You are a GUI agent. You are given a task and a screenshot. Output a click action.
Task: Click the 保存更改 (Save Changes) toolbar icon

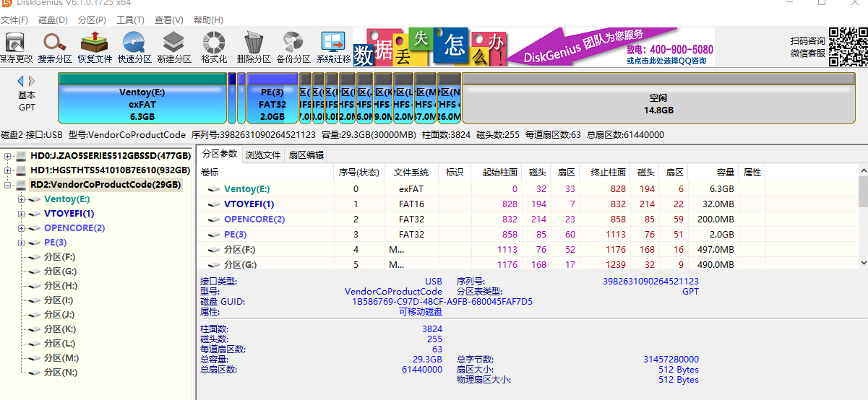click(x=15, y=42)
